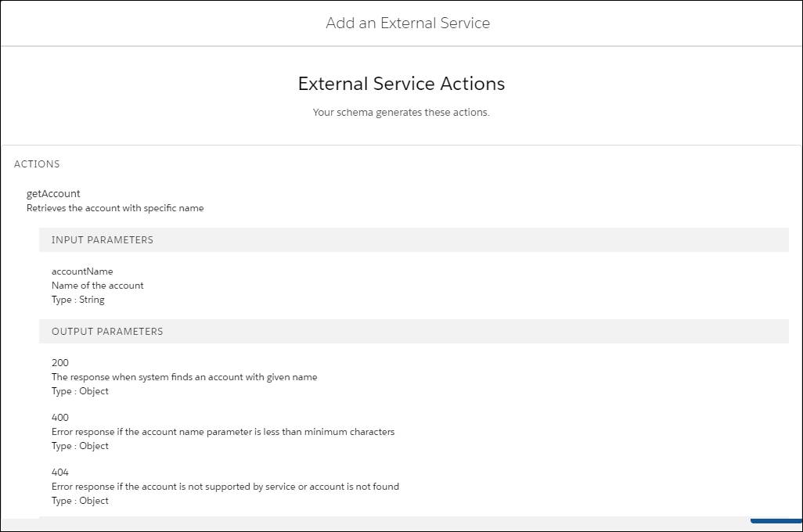Click the 400 error description text
This screenshot has width=803, height=532.
point(223,432)
